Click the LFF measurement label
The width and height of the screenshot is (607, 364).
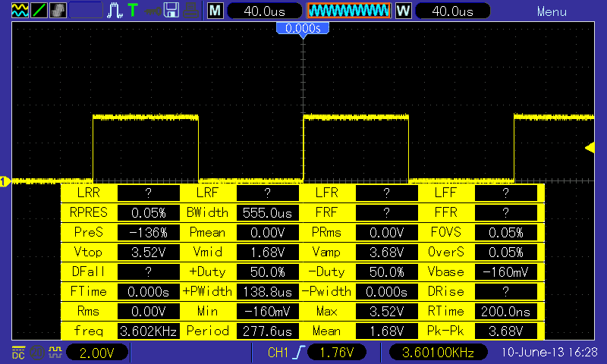[445, 193]
